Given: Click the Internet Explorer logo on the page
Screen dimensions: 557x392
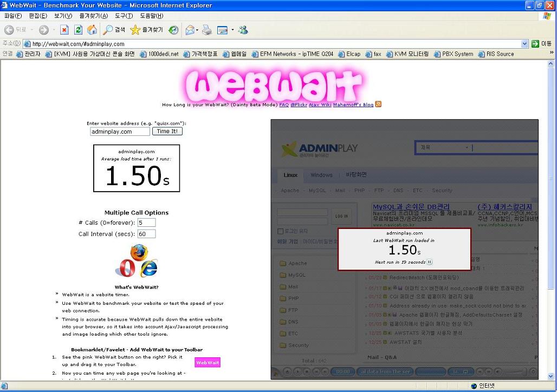Looking at the screenshot, I should tap(149, 268).
